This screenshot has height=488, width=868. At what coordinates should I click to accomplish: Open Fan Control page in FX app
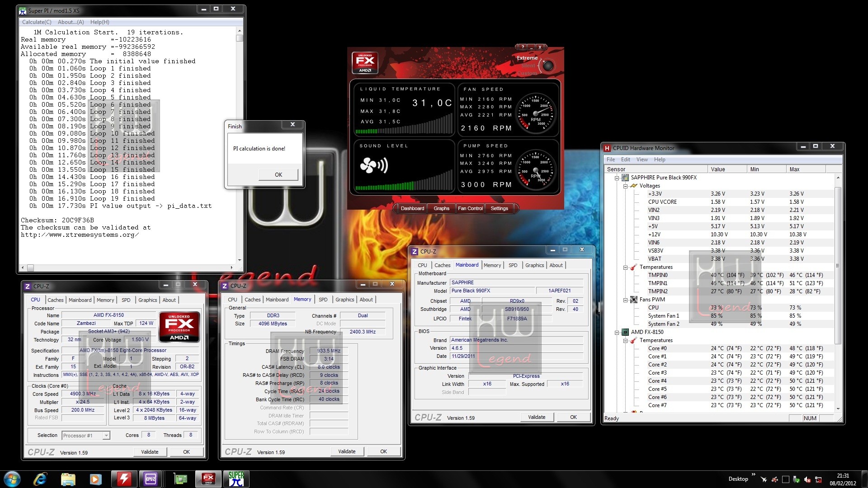point(470,208)
